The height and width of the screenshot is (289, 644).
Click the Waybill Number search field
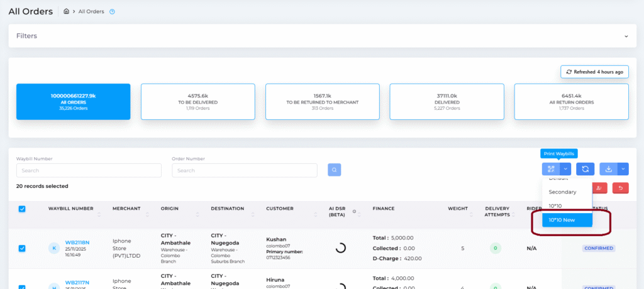click(x=89, y=170)
